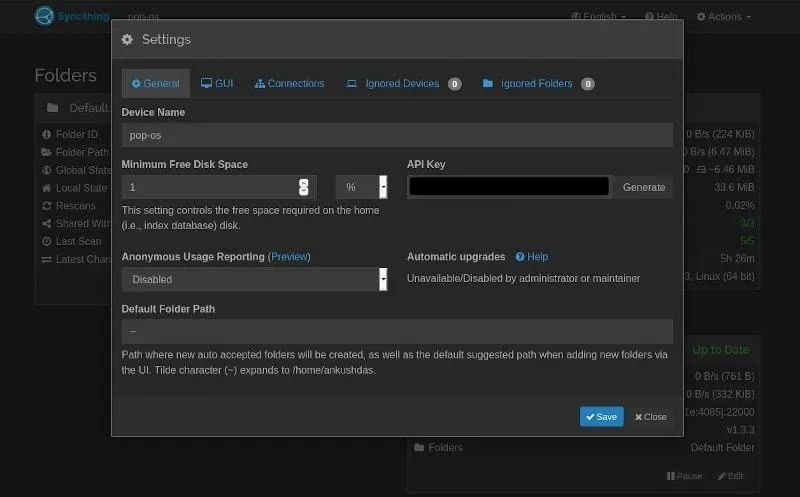Click the globe icon next to English
This screenshot has height=497, width=800.
click(x=576, y=17)
